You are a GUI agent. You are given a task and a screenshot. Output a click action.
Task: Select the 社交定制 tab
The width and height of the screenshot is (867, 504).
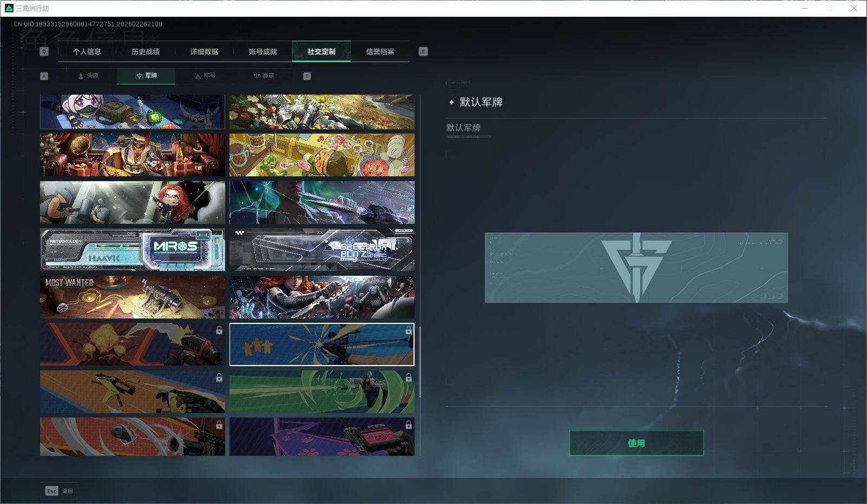click(x=321, y=52)
